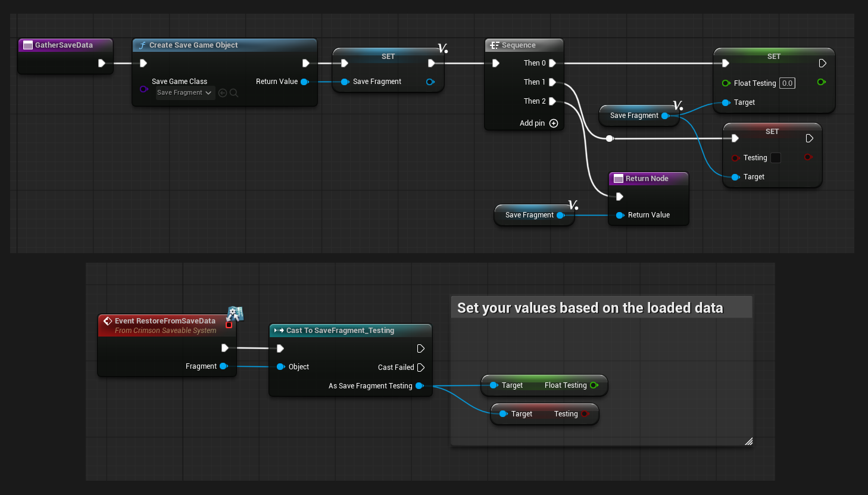Select the Sequence node header

(524, 45)
